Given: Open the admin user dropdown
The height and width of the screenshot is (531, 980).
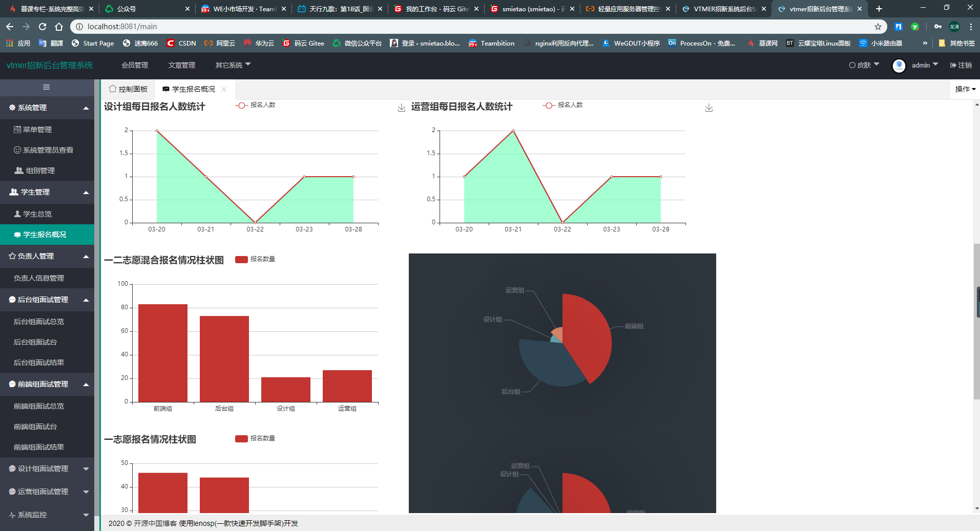Looking at the screenshot, I should pyautogui.click(x=925, y=65).
